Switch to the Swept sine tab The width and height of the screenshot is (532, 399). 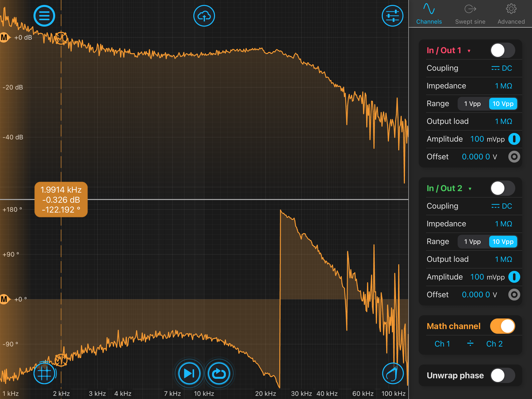[x=470, y=14]
